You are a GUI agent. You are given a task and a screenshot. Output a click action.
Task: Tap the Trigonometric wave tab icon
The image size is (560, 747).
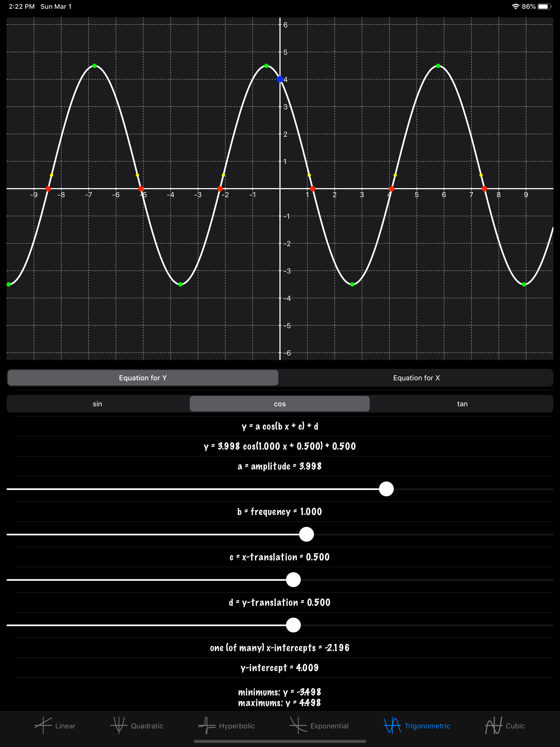pyautogui.click(x=392, y=725)
